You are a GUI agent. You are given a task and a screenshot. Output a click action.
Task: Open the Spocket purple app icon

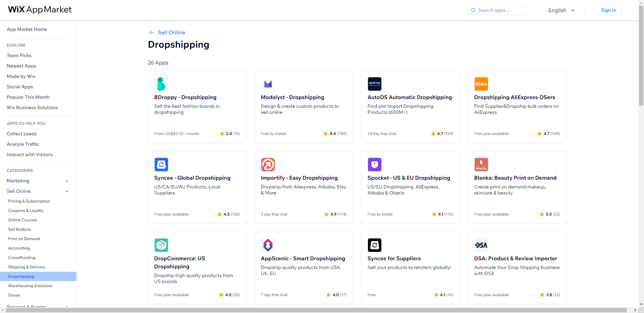click(374, 165)
